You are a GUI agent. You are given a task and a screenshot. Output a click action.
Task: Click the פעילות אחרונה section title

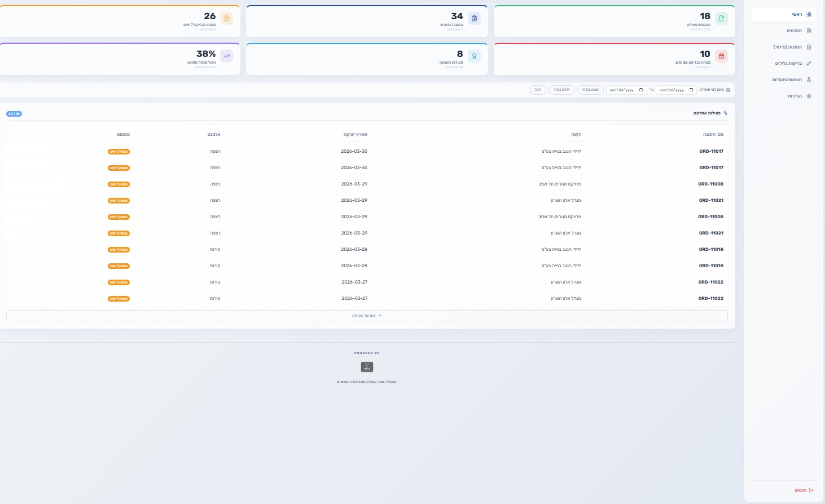tap(707, 113)
